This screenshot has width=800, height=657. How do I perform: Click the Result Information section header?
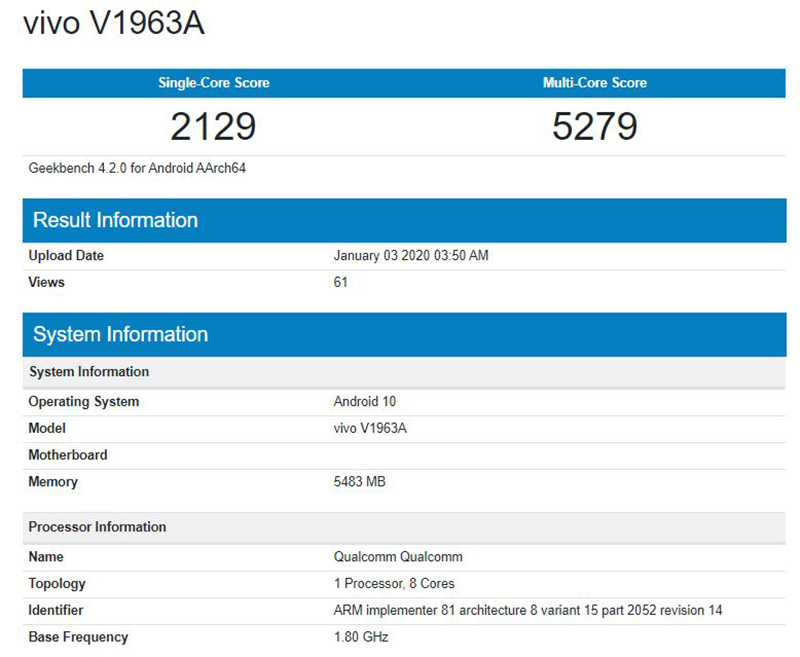pyautogui.click(x=115, y=220)
